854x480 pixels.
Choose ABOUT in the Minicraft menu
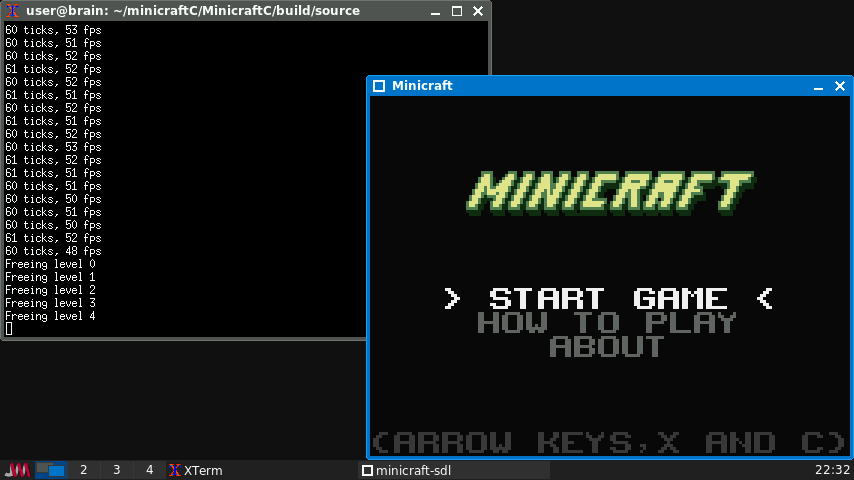(x=606, y=347)
